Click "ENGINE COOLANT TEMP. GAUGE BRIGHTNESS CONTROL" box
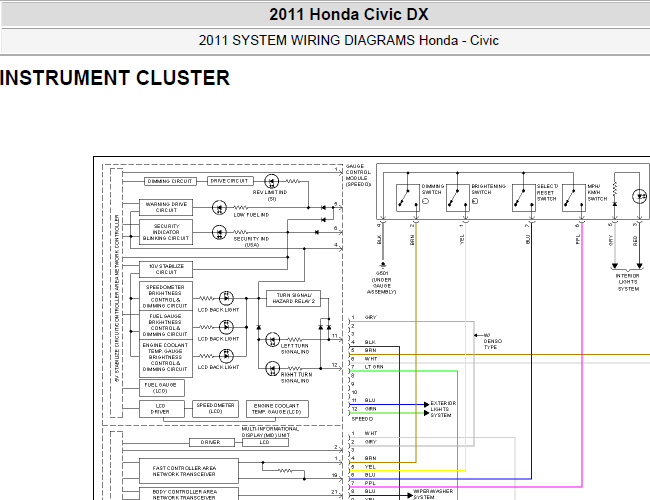This screenshot has height=500, width=650. pos(166,357)
